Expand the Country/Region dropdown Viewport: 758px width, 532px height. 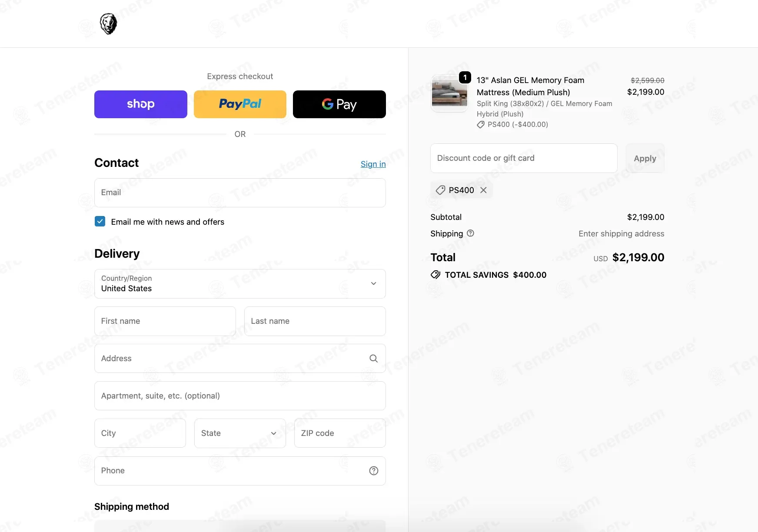(240, 284)
